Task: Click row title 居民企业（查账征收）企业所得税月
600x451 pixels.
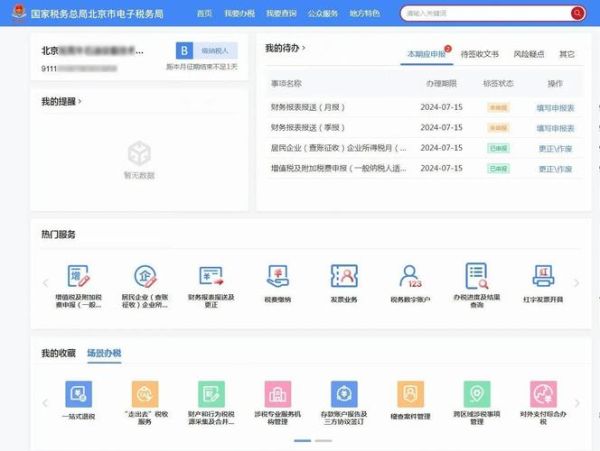Action: [x=339, y=148]
